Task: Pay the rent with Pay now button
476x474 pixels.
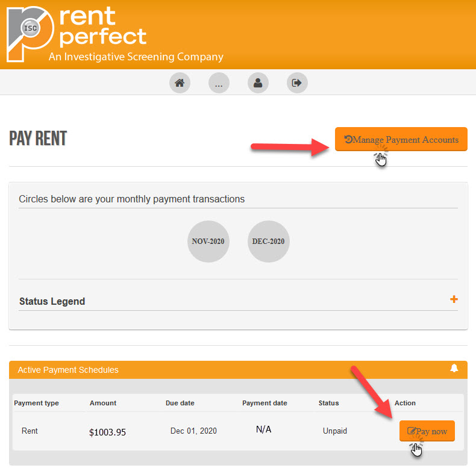Action: [427, 431]
